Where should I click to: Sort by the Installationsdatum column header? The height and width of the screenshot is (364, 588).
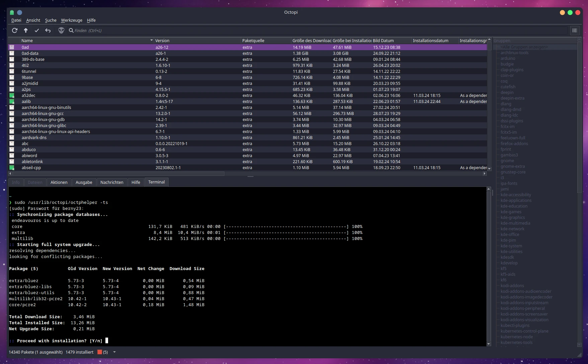[x=435, y=41]
